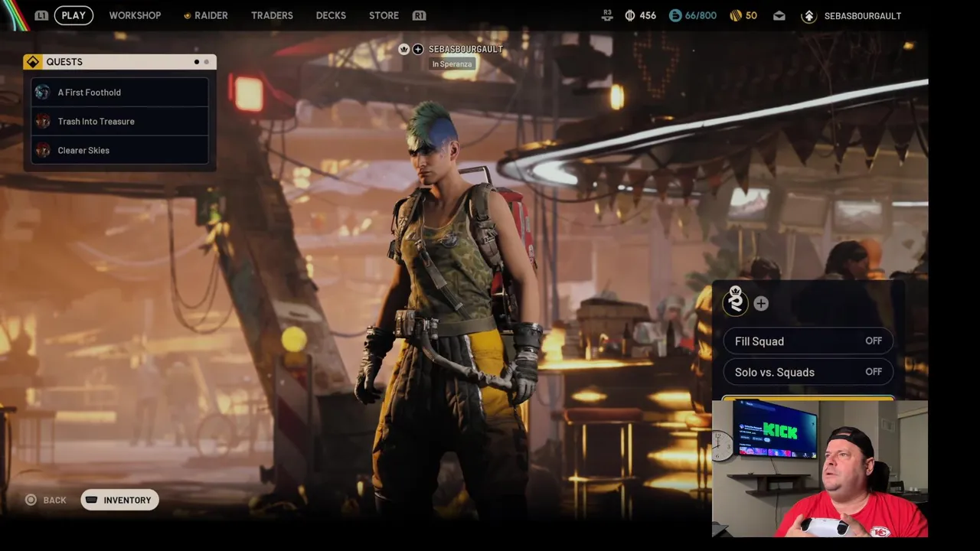Click the squad panel player emblem

coord(735,302)
